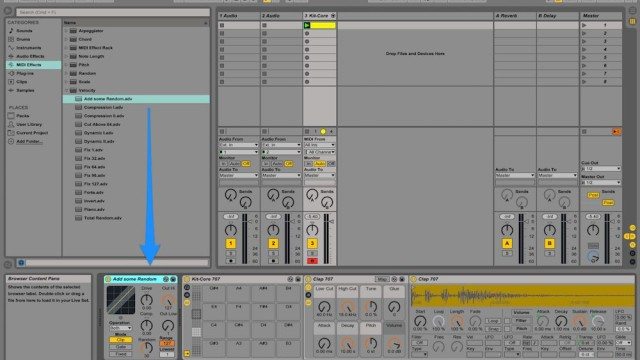Select the Drums category
This screenshot has height=360, width=640.
pos(23,39)
